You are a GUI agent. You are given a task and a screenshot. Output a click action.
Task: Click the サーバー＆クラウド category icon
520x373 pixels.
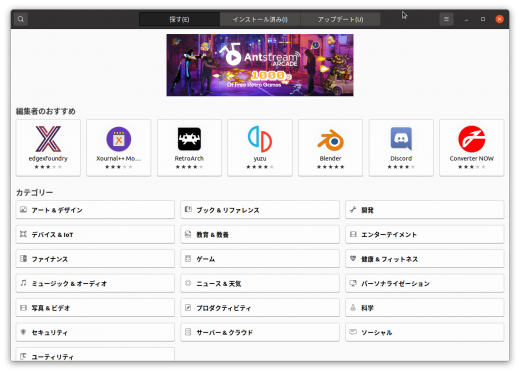[x=188, y=332]
